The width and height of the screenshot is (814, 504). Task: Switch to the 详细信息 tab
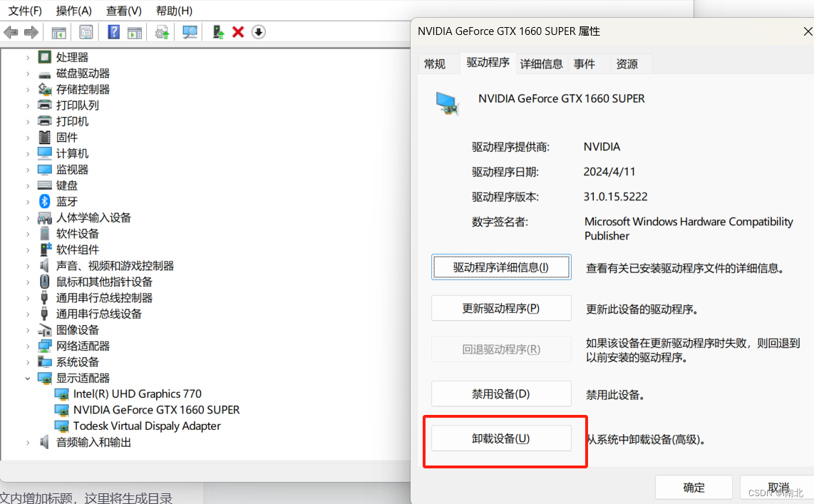coord(542,64)
